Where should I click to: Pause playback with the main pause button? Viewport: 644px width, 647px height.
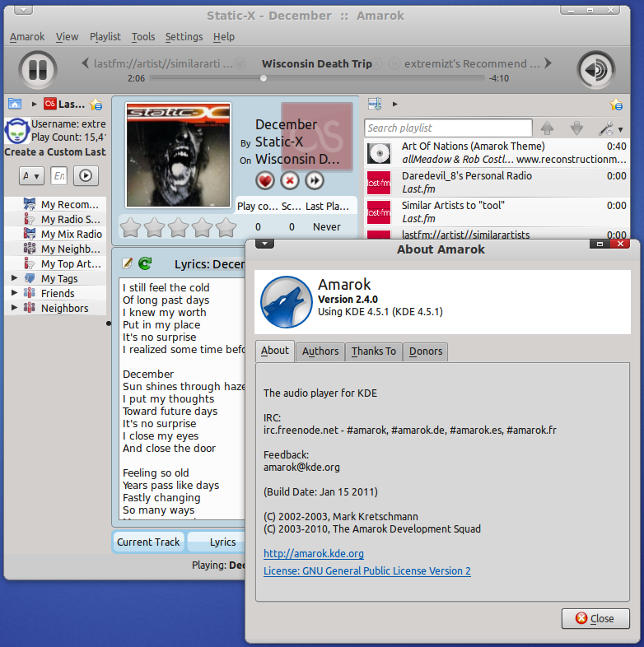click(x=38, y=70)
